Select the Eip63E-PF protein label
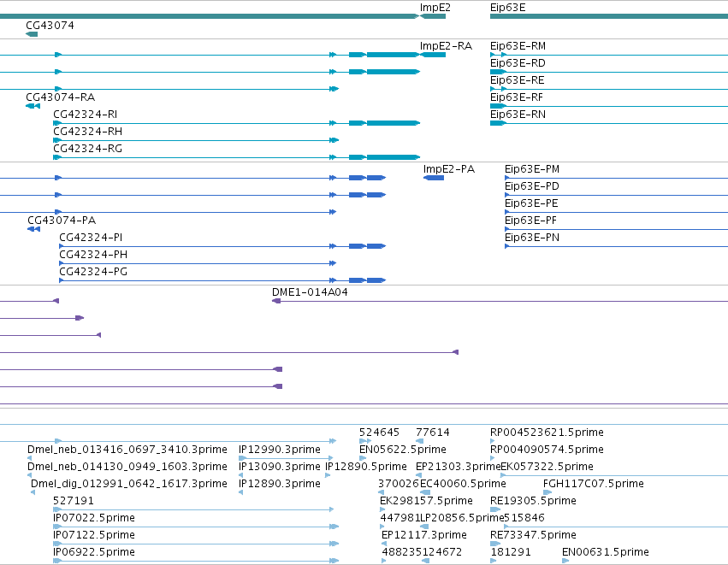 point(530,221)
